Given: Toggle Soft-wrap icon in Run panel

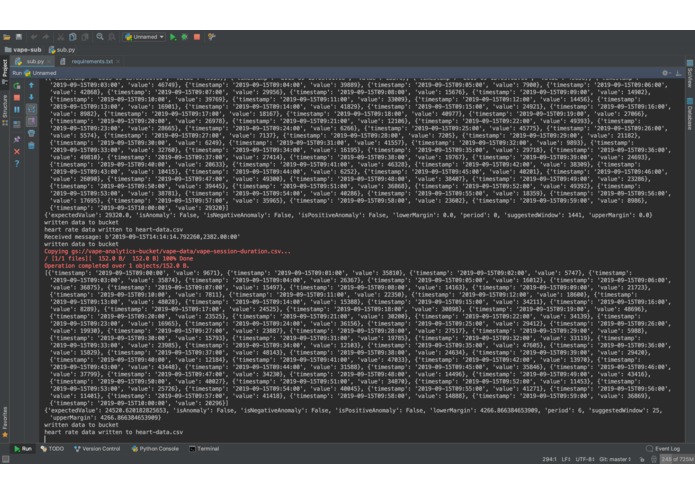Looking at the screenshot, I should (x=31, y=109).
